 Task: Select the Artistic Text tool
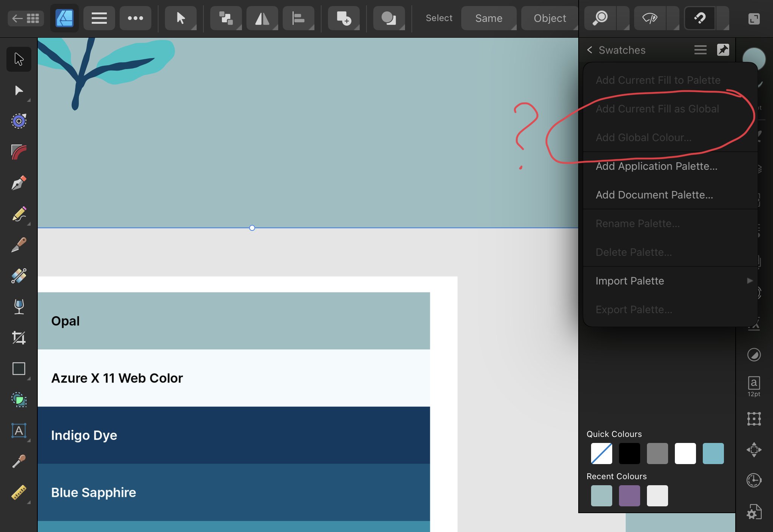pos(18,431)
